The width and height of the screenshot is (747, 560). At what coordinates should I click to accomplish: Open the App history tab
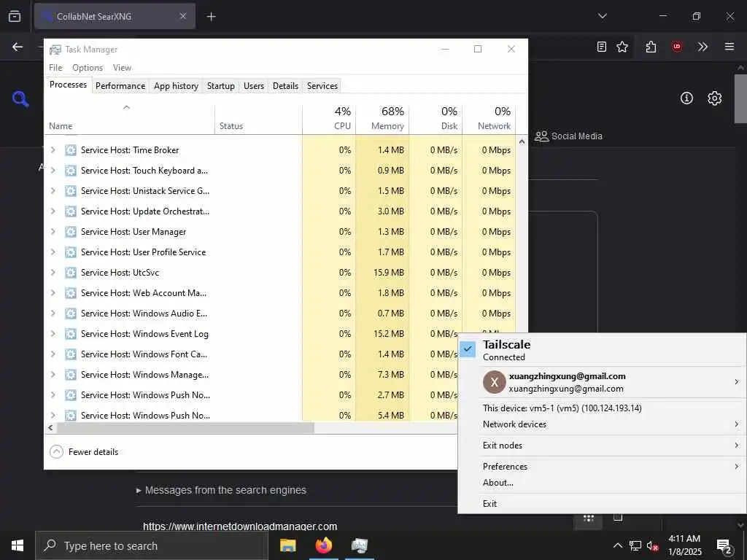176,86
